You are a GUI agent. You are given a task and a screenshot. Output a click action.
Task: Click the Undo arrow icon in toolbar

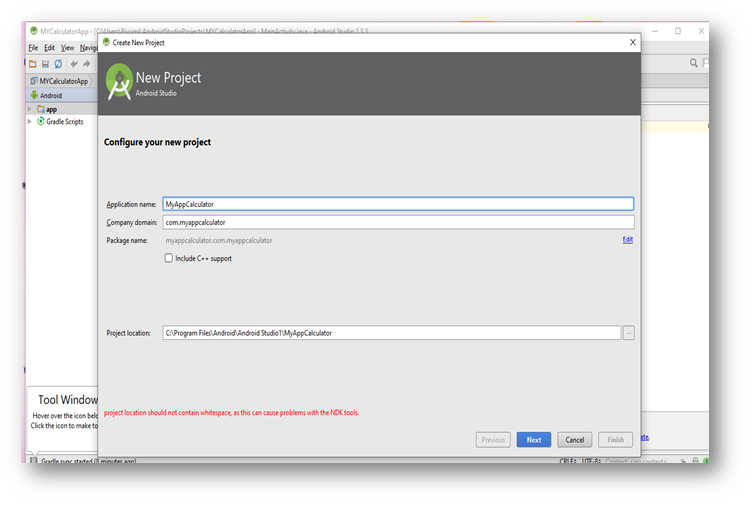tap(74, 64)
